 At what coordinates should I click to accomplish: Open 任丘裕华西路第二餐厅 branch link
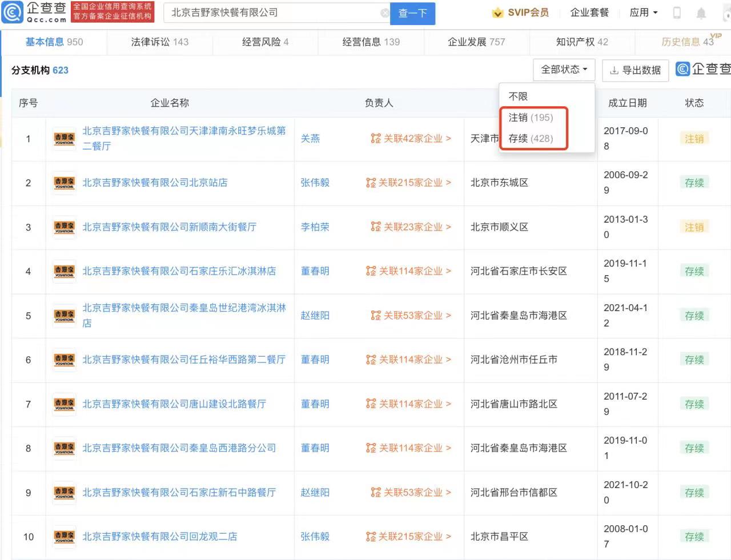point(184,360)
